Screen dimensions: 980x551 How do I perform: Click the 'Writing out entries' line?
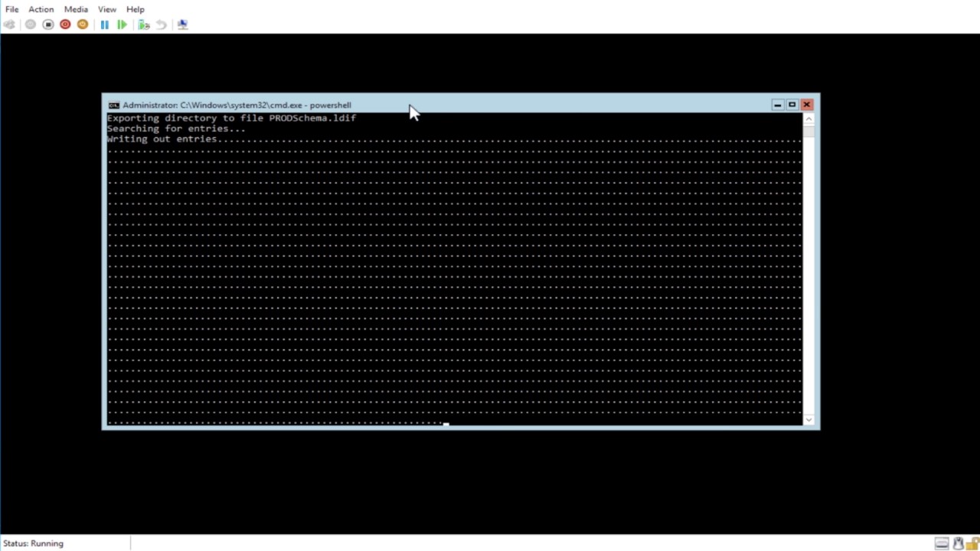(x=162, y=139)
